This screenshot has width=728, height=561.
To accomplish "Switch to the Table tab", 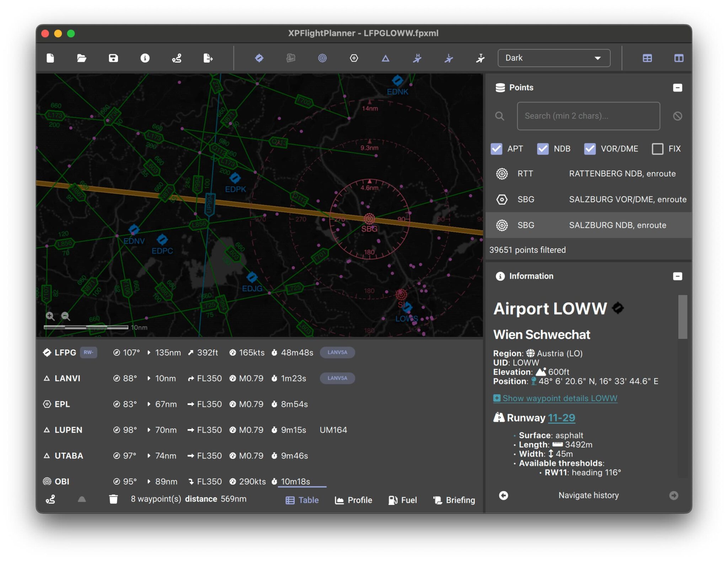I will [x=302, y=500].
